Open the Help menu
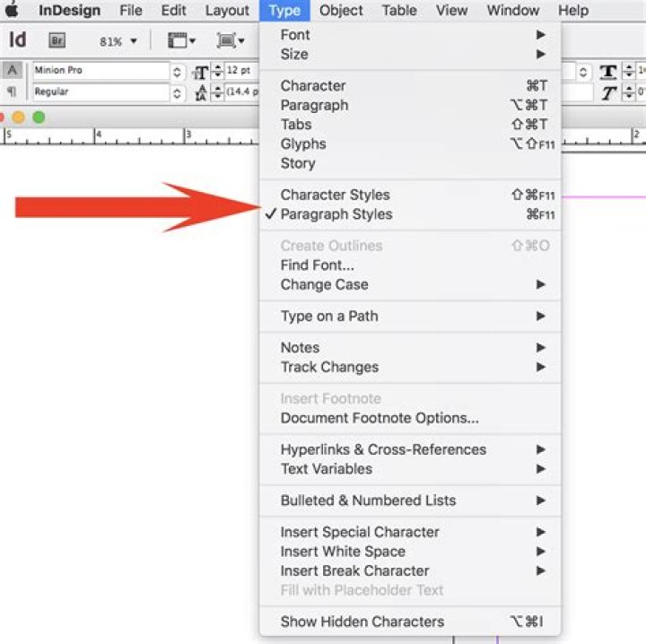The height and width of the screenshot is (644, 646). pyautogui.click(x=573, y=10)
